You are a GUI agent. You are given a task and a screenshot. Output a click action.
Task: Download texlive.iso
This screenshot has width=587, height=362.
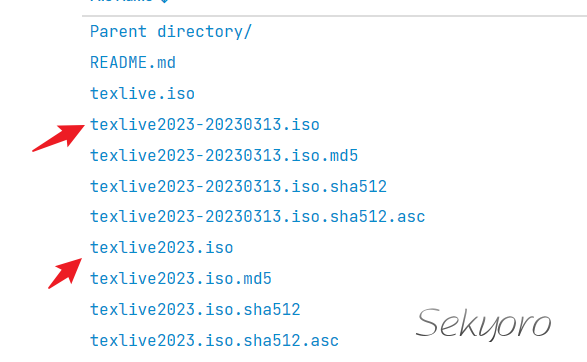tap(142, 94)
